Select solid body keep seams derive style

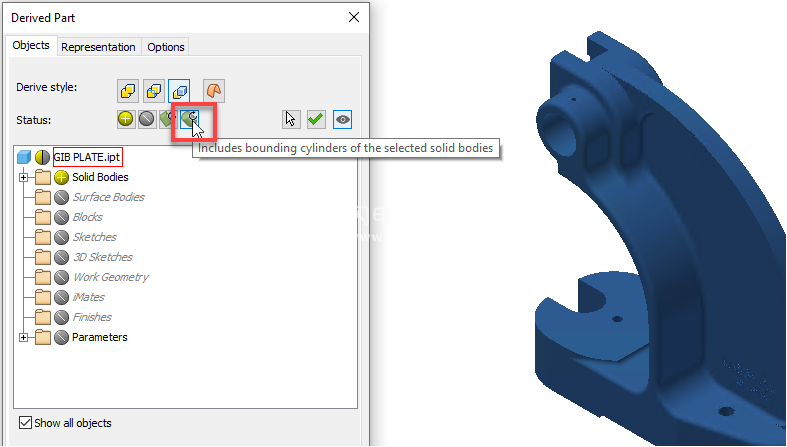coord(154,91)
